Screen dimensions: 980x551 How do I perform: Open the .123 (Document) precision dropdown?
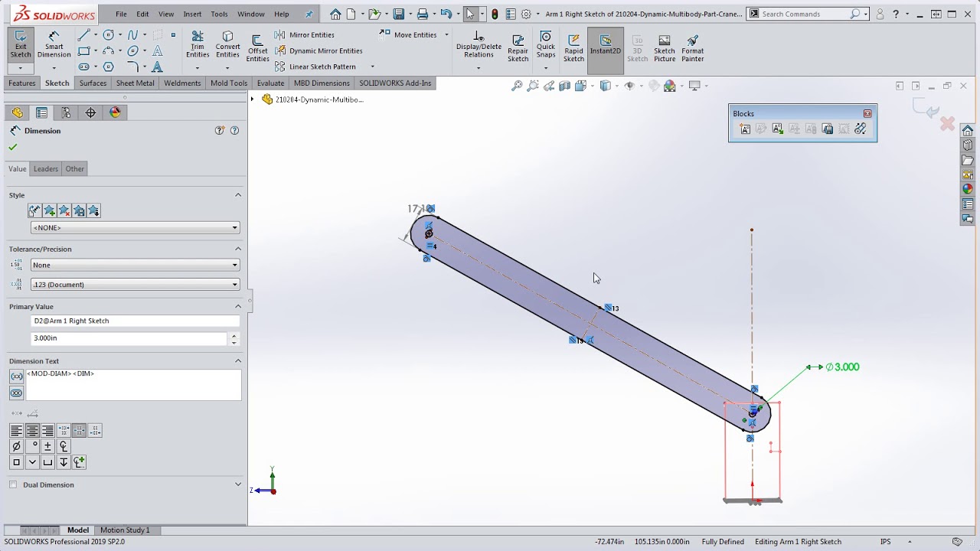click(x=136, y=285)
